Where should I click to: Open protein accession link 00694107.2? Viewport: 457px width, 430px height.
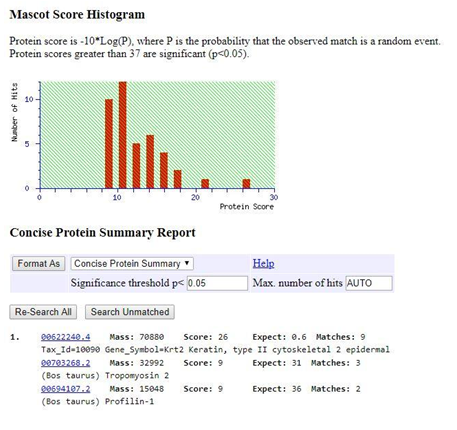(x=65, y=389)
